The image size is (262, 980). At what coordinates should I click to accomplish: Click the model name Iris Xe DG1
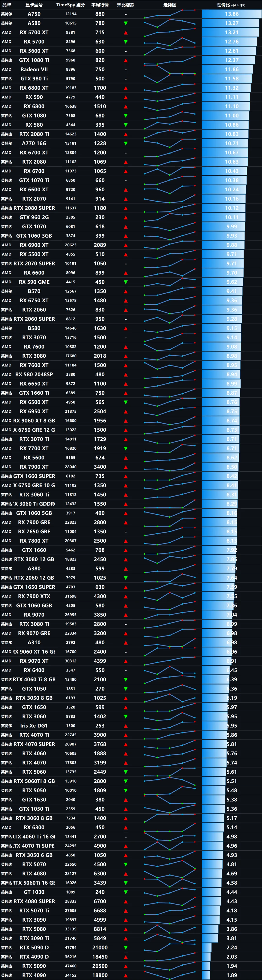pos(34,726)
